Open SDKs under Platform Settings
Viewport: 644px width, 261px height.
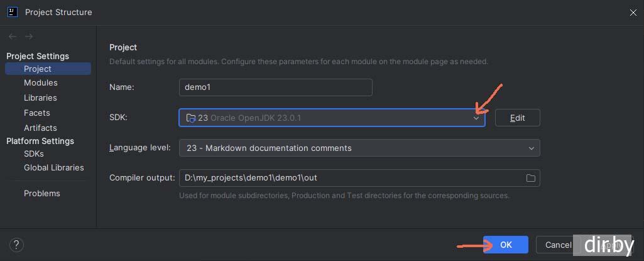(x=34, y=153)
